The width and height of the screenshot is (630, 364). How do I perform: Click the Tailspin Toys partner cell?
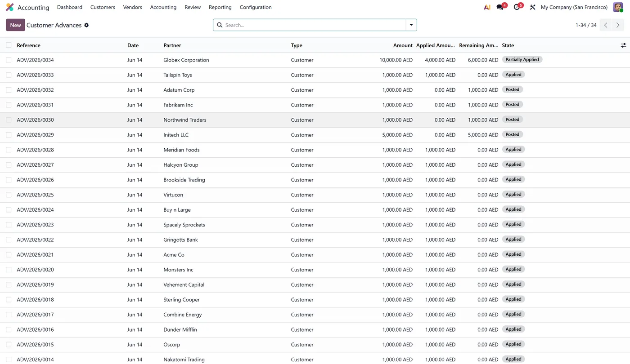tap(178, 75)
